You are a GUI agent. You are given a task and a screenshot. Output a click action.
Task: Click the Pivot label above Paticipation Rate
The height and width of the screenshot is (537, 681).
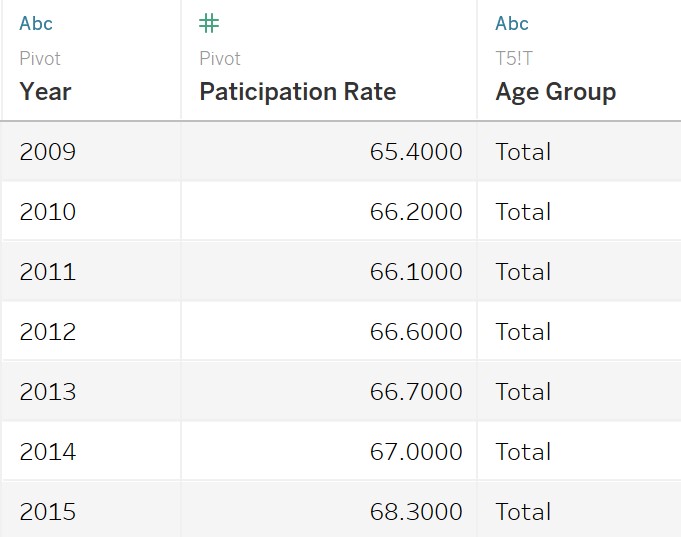(x=220, y=59)
